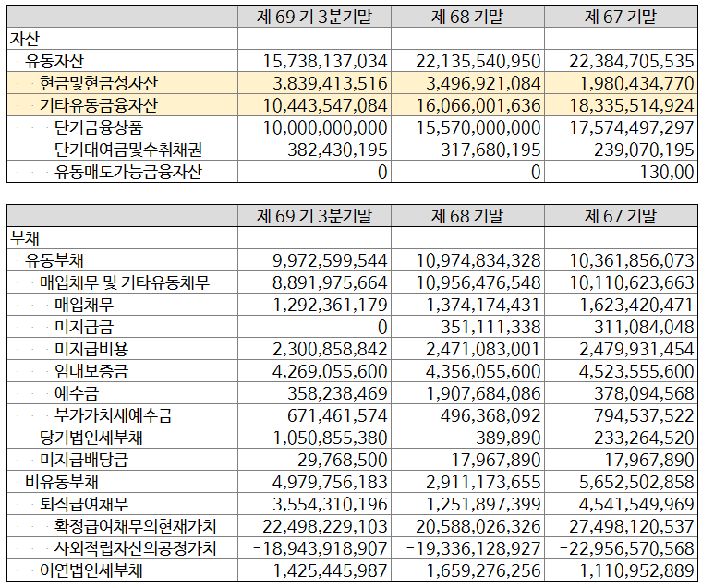Click the value 15,570,000,000
The width and height of the screenshot is (702, 588).
pos(478,127)
